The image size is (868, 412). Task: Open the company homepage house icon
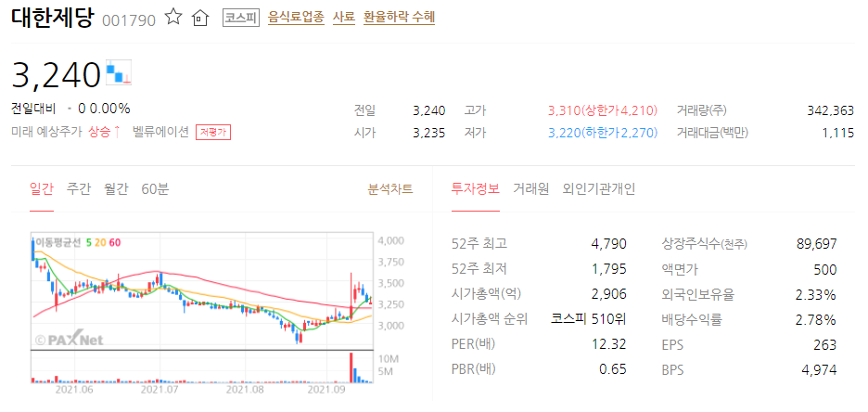pyautogui.click(x=199, y=19)
